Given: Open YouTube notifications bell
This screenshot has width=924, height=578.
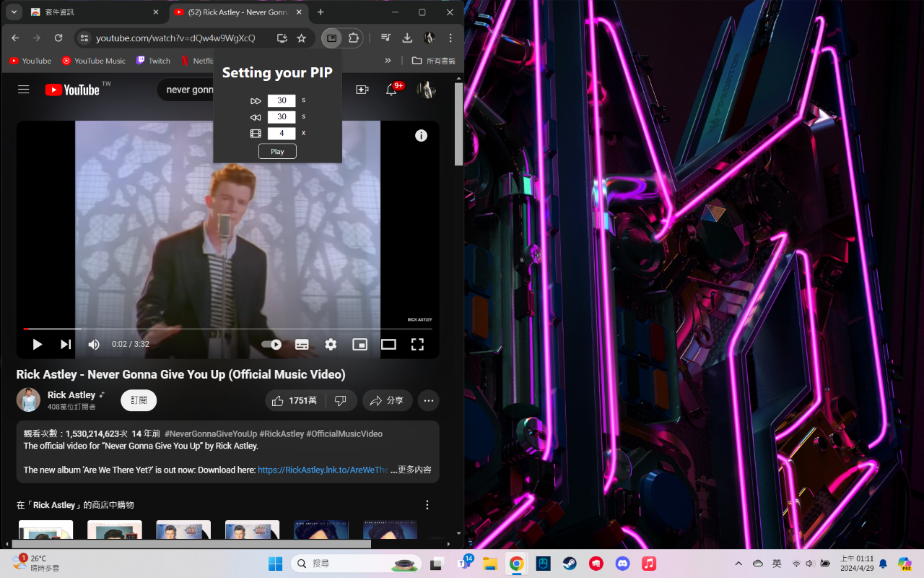Looking at the screenshot, I should click(391, 90).
